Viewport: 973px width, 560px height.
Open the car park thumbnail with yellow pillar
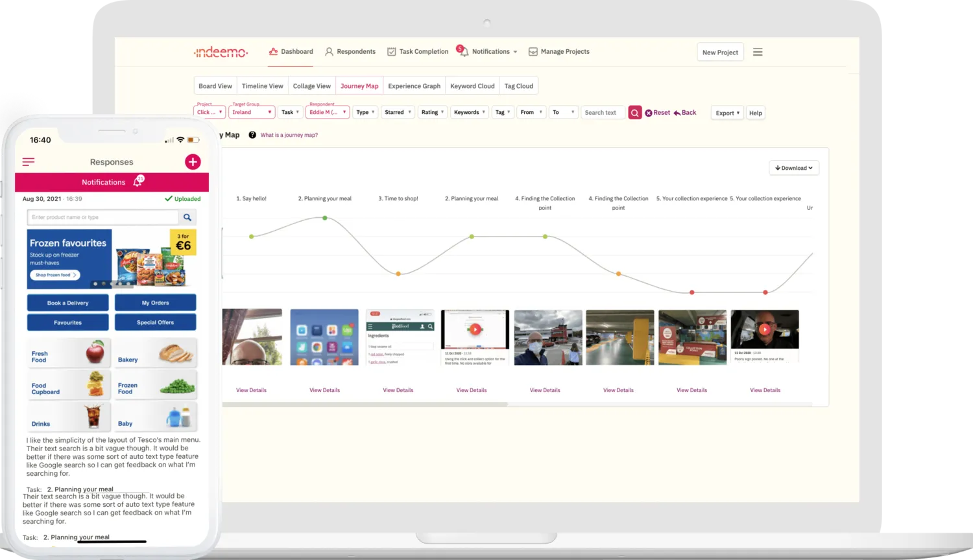click(x=620, y=337)
